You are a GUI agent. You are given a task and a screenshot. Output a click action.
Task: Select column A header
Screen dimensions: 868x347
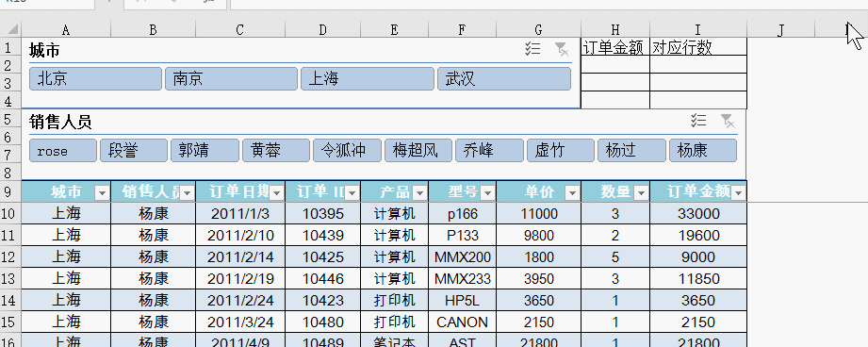(66, 29)
